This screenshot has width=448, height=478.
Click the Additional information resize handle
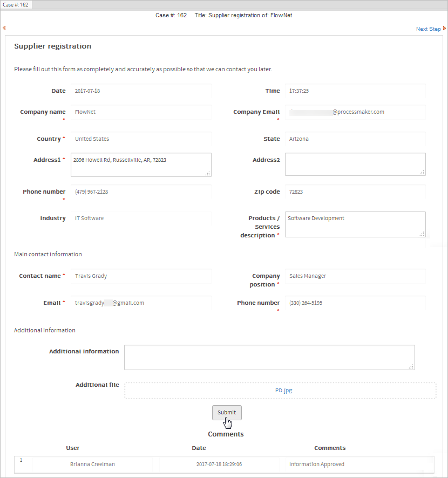[411, 366]
